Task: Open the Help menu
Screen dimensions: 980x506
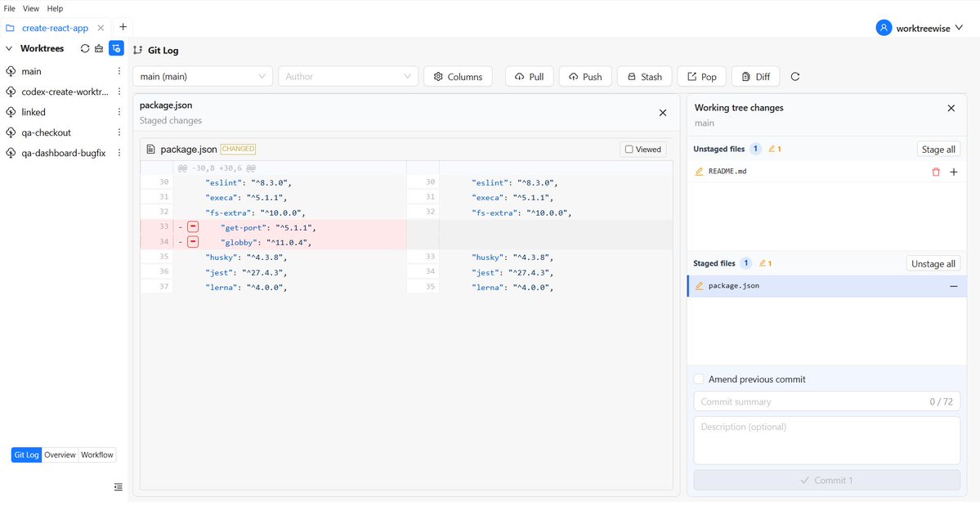Action: (55, 9)
